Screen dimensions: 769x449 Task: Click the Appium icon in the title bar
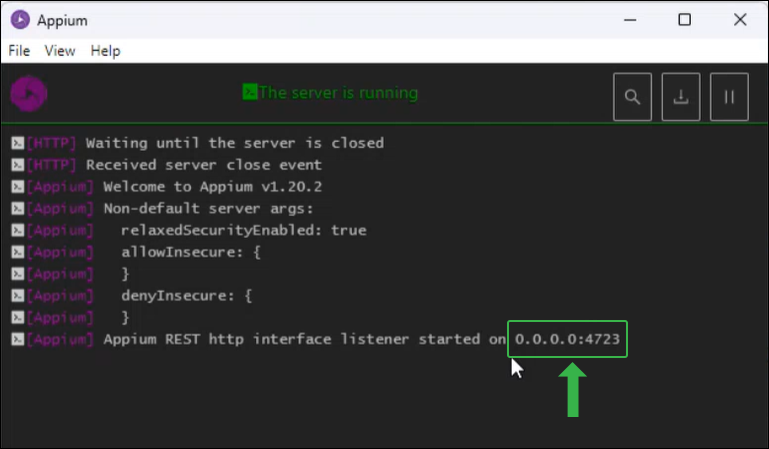[x=20, y=20]
